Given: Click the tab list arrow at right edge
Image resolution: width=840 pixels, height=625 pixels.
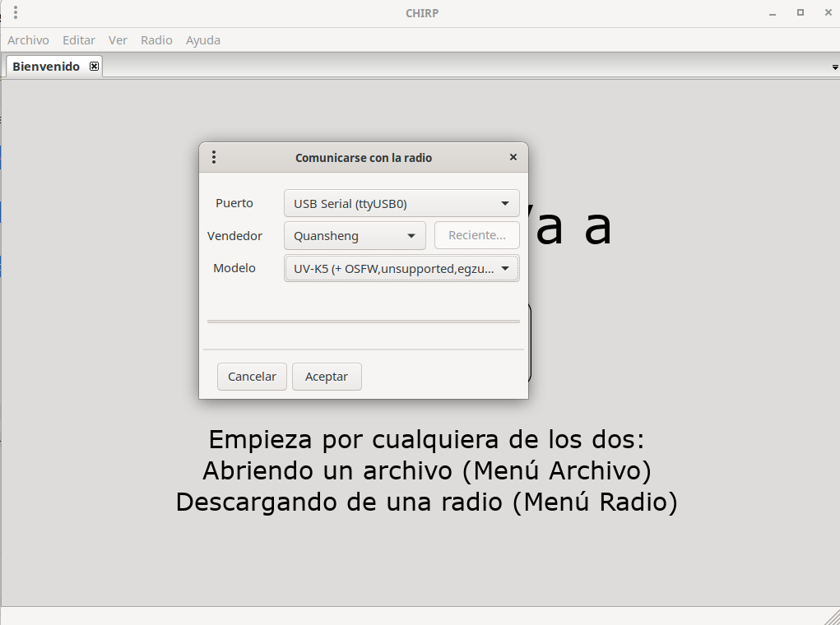Looking at the screenshot, I should 835,67.
